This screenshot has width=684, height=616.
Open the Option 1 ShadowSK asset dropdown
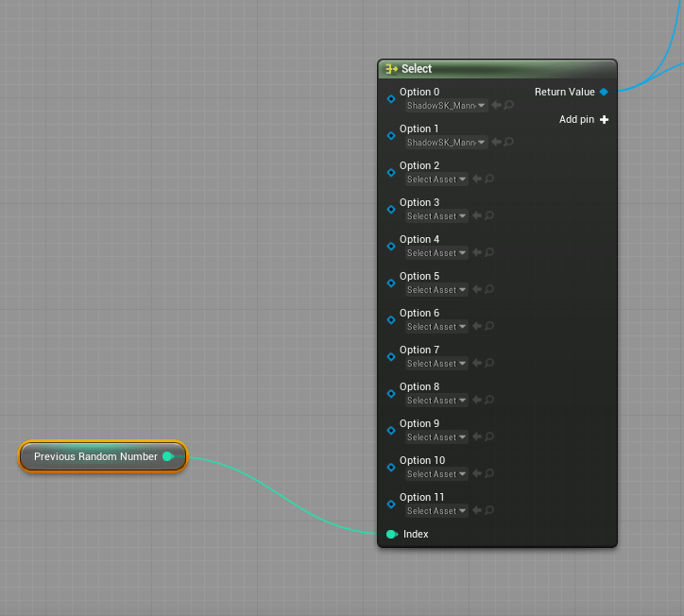pyautogui.click(x=446, y=143)
